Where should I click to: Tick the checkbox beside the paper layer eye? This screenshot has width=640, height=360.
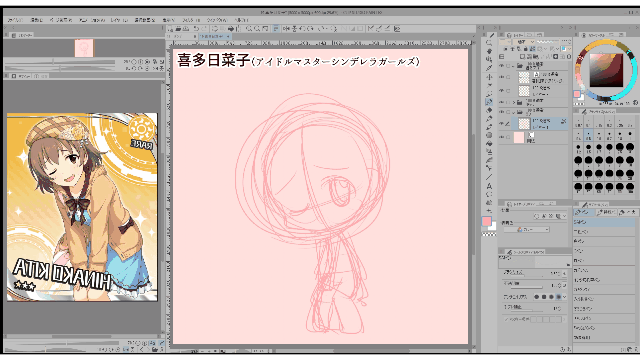click(x=508, y=137)
